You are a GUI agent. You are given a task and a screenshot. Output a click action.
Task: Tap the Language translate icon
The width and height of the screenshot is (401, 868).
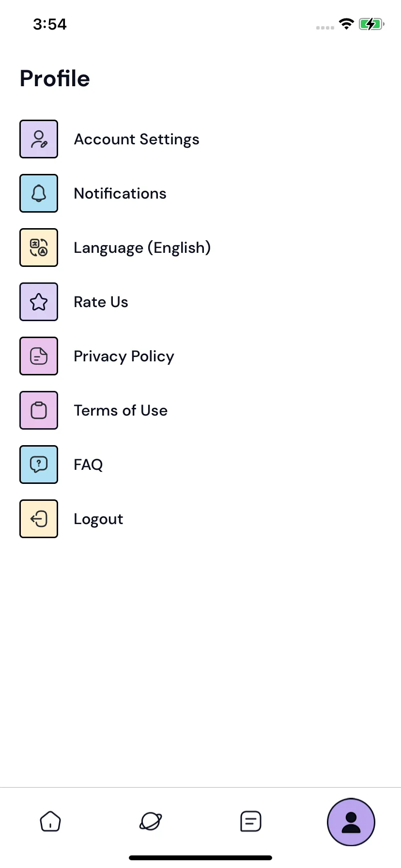pos(39,248)
